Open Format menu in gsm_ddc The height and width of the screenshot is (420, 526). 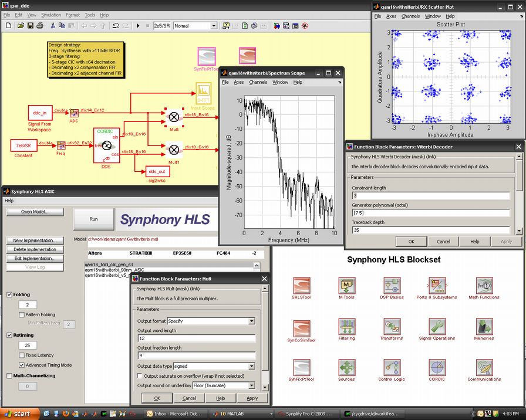click(x=72, y=15)
